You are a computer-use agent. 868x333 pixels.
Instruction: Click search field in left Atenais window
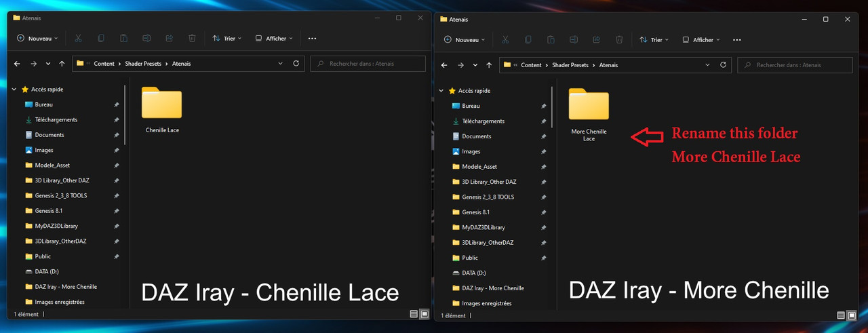click(368, 64)
